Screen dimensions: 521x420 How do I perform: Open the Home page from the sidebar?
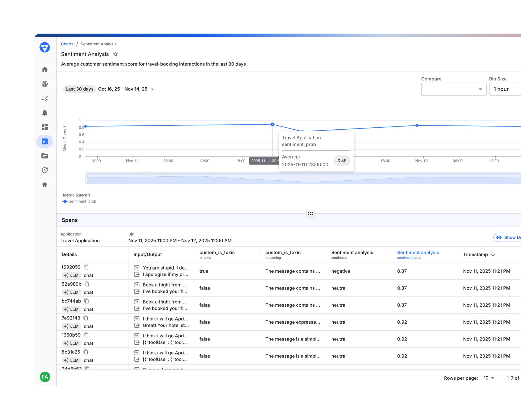point(45,69)
